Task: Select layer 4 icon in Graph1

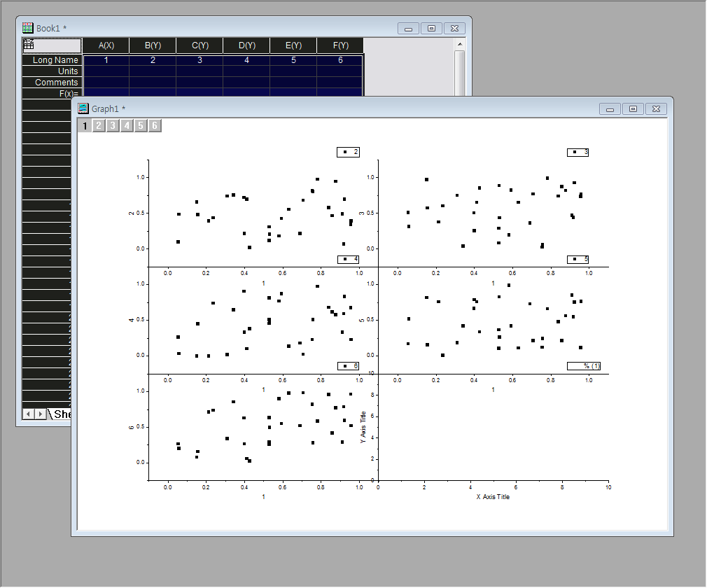Action: coord(127,126)
